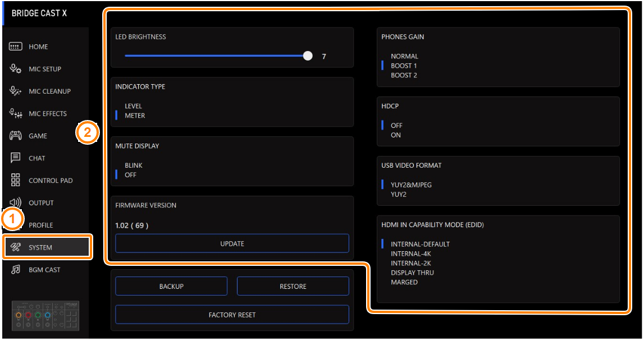Viewport: 644px width, 341px height.
Task: Click the LED BRIGHTNESS heading
Action: coord(140,37)
